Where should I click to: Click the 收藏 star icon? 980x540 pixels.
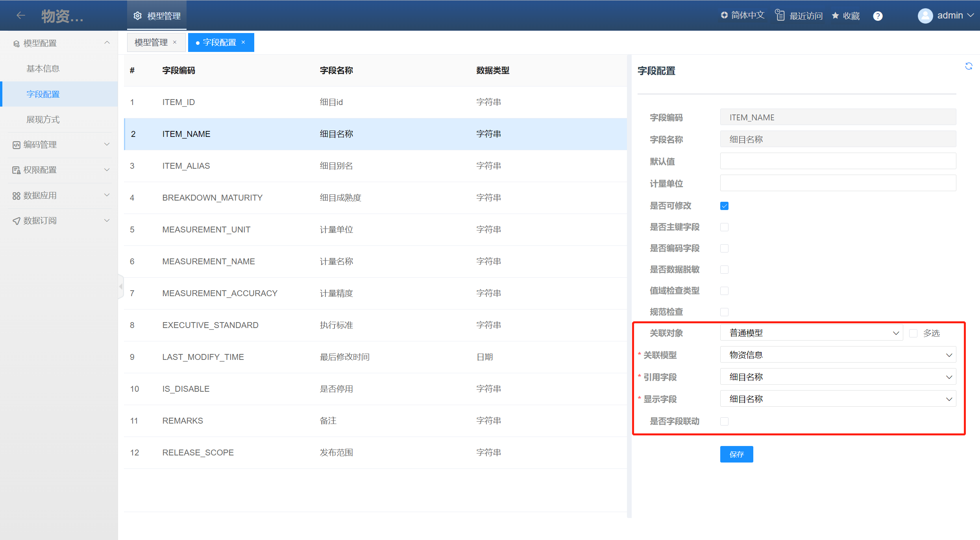coord(835,15)
